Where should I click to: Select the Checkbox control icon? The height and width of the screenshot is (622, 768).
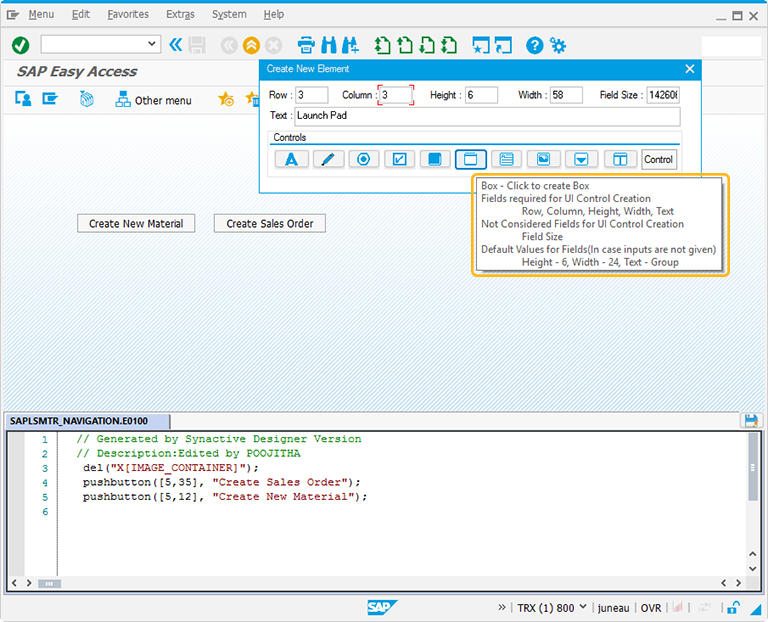[399, 159]
